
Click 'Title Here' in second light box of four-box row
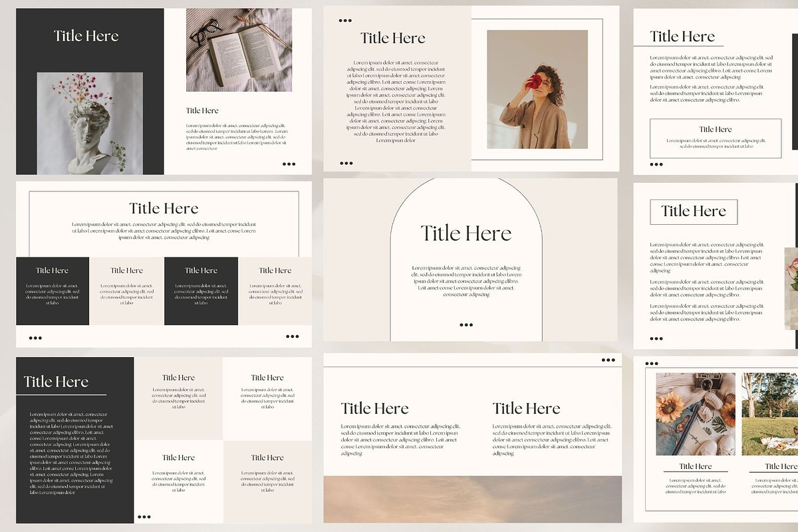[126, 271]
